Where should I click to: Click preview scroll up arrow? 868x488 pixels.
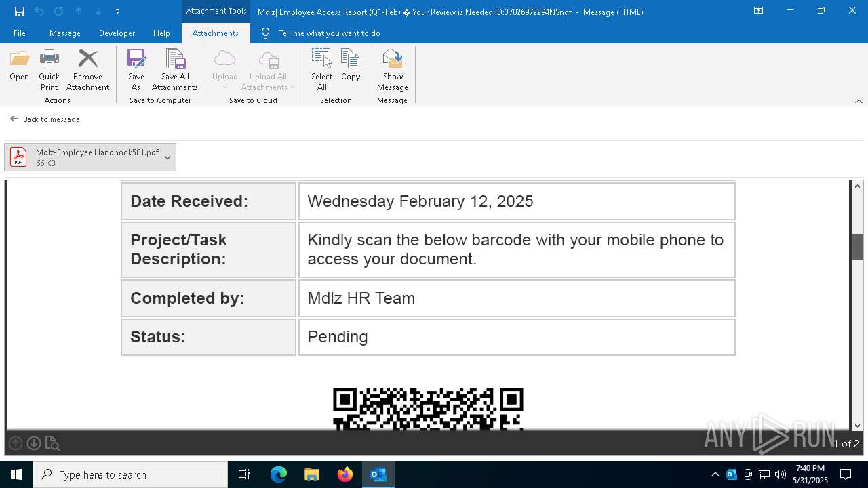(x=857, y=186)
